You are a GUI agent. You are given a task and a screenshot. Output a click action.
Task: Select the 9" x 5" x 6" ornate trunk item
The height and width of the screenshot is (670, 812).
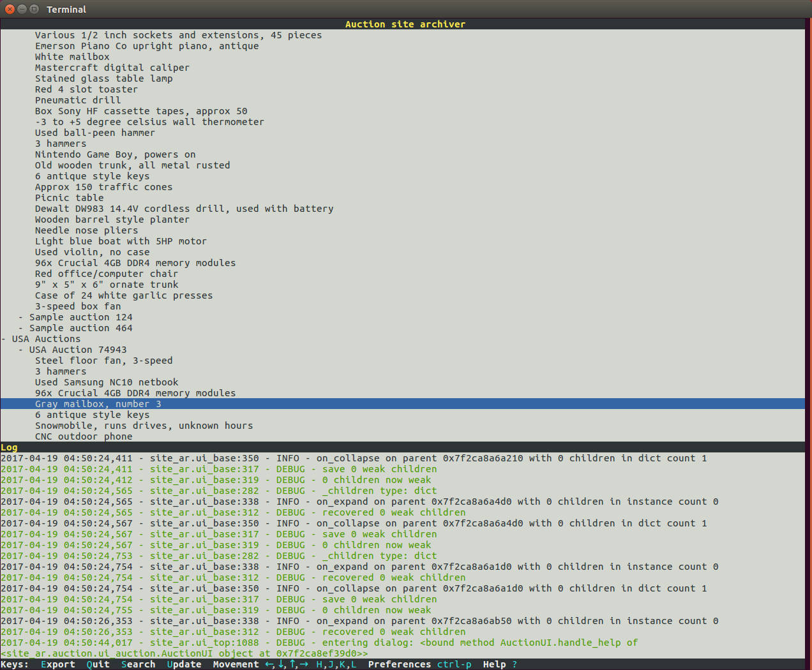[x=107, y=285]
